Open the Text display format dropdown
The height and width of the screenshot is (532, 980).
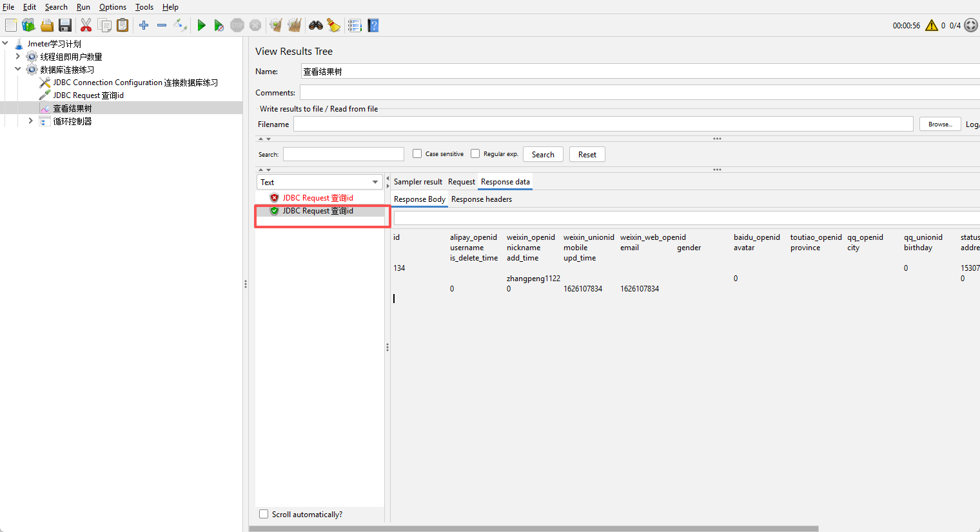point(319,182)
